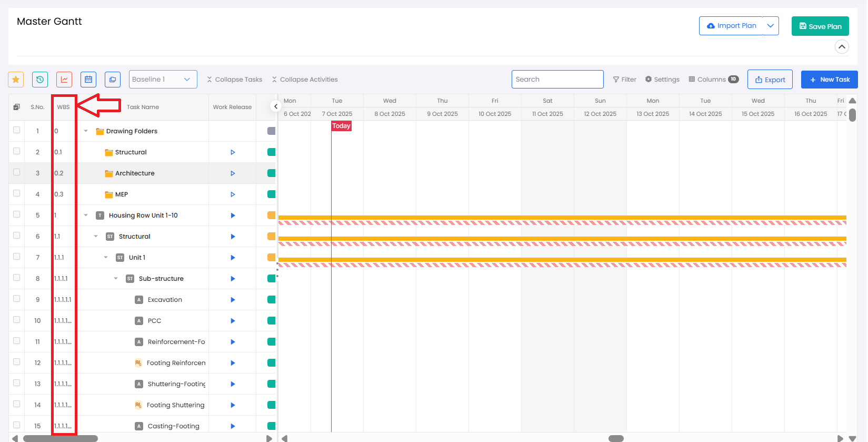Click the red line chart icon
868x442 pixels.
coord(64,80)
